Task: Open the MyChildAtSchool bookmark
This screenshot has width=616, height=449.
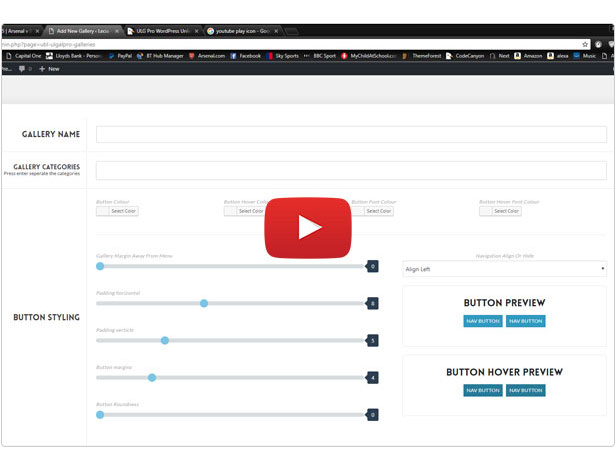Action: point(368,56)
